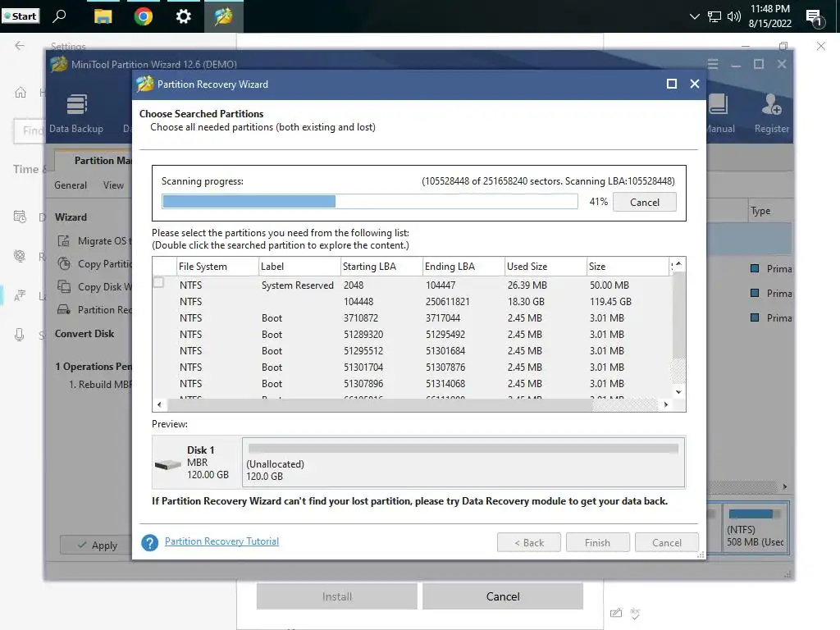Switch to the Partition Management tab
This screenshot has width=840, height=630.
[x=94, y=161]
